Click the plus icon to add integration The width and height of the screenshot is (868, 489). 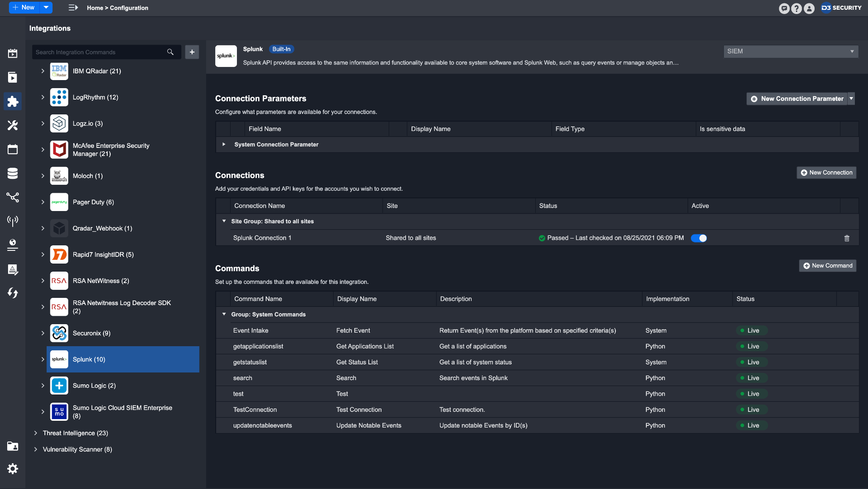(x=192, y=52)
